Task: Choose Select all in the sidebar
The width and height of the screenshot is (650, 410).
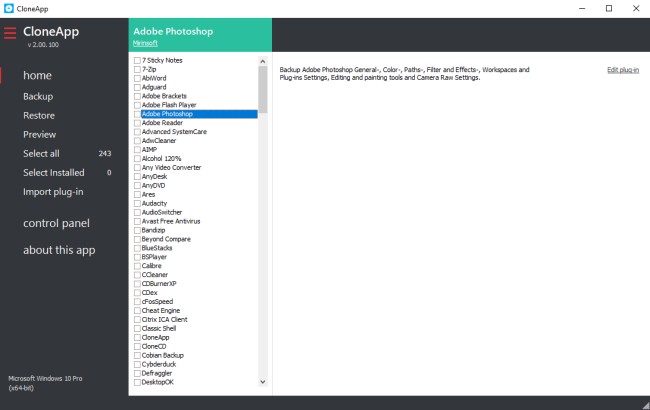Action: pyautogui.click(x=41, y=154)
